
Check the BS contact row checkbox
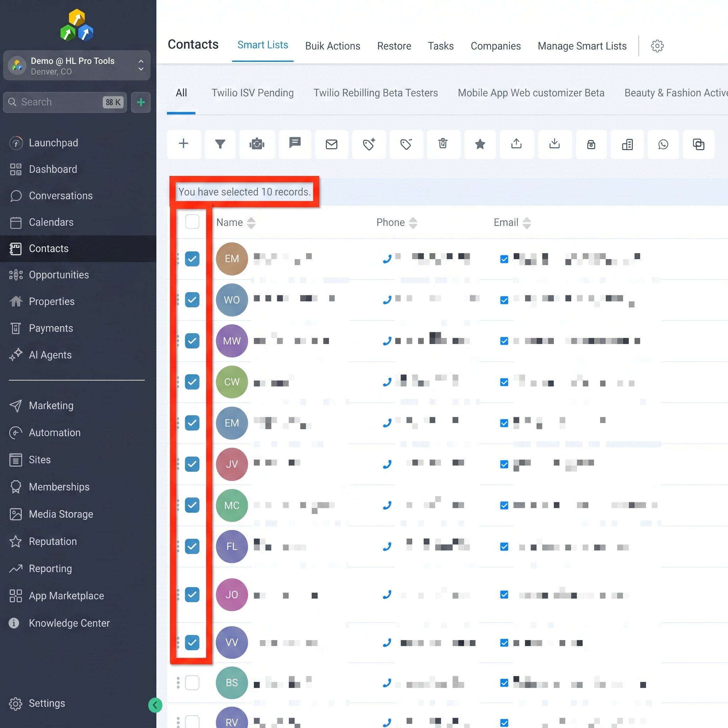pyautogui.click(x=192, y=683)
